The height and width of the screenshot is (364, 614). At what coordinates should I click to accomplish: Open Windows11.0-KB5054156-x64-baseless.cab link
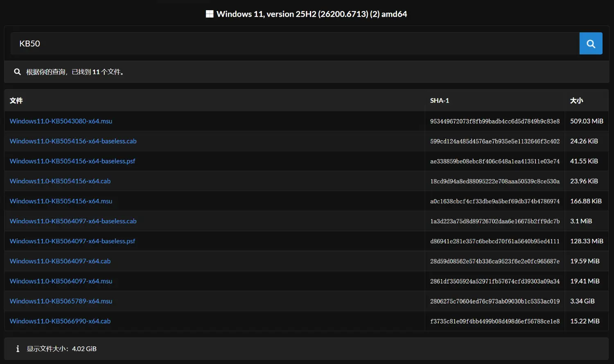point(73,141)
